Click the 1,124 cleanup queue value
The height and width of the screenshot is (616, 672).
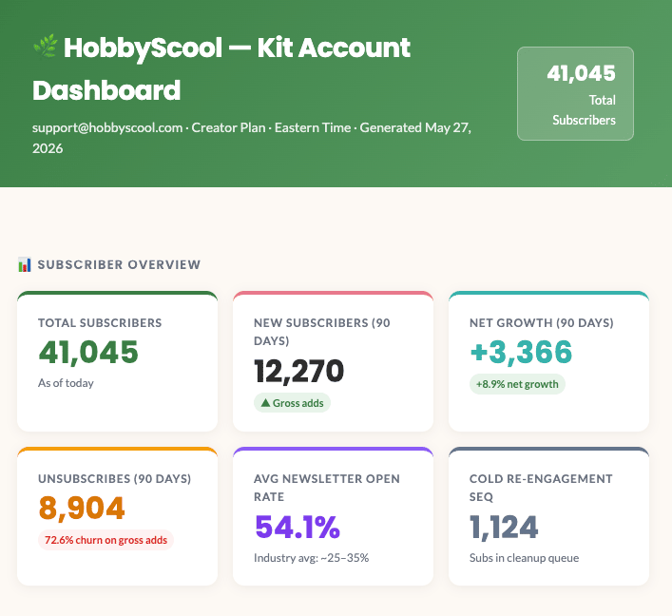pos(504,527)
